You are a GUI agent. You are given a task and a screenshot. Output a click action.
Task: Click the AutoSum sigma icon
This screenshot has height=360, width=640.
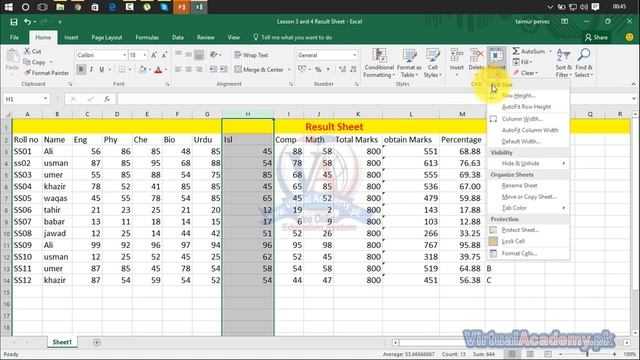(516, 51)
